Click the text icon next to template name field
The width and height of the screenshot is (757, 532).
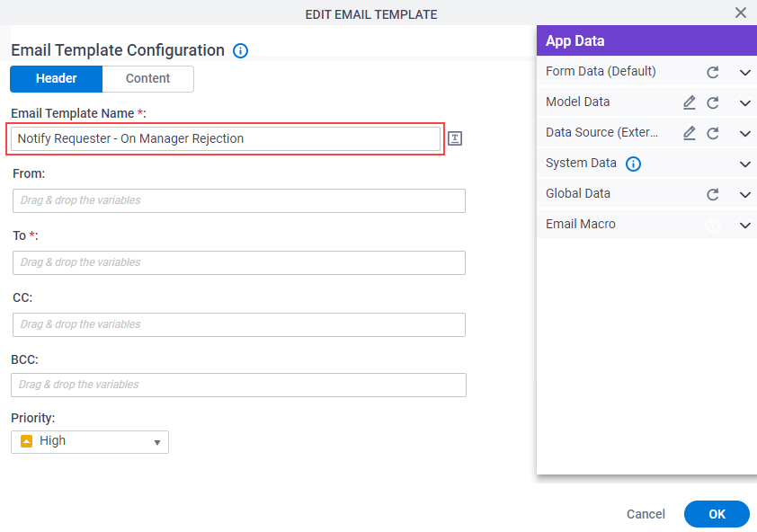coord(455,138)
